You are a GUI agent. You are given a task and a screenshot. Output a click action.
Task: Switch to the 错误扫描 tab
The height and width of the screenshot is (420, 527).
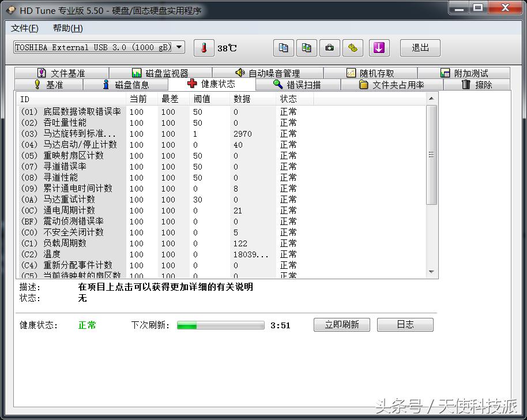point(298,85)
